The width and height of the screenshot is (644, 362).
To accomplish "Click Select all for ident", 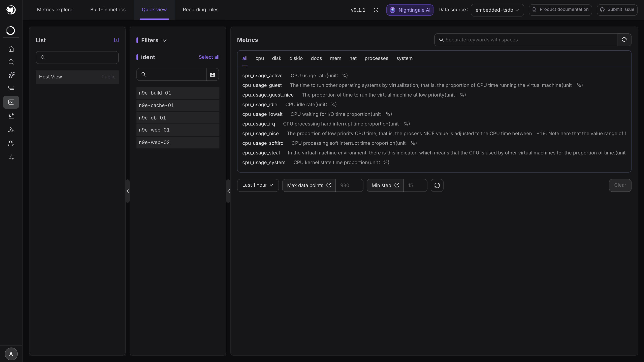I will [x=209, y=57].
